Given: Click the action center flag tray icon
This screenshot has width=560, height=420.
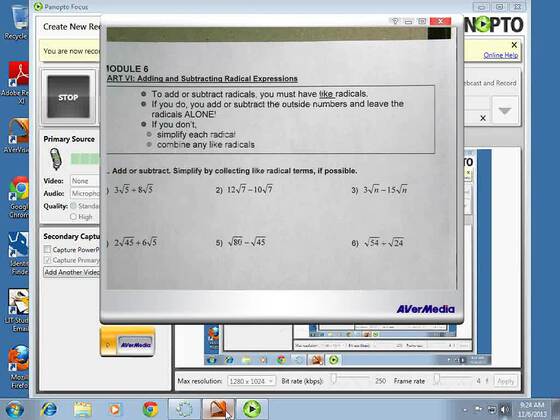Looking at the screenshot, I should (x=478, y=409).
